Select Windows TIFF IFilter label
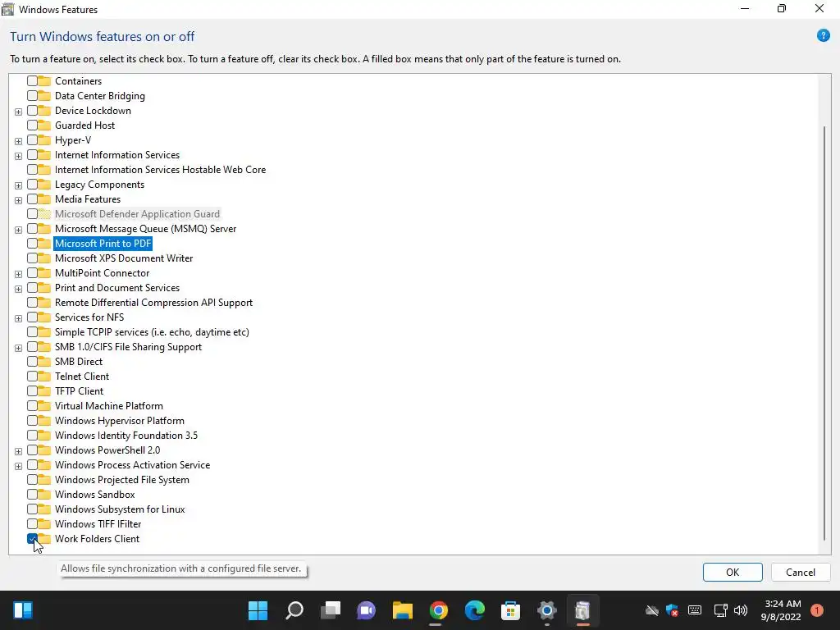840x630 pixels. tap(98, 524)
